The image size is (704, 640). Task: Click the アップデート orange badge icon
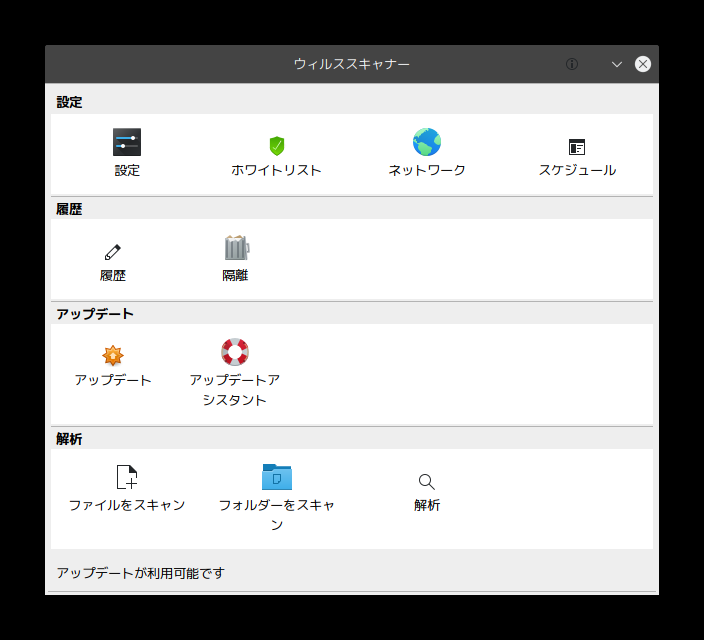pos(113,355)
